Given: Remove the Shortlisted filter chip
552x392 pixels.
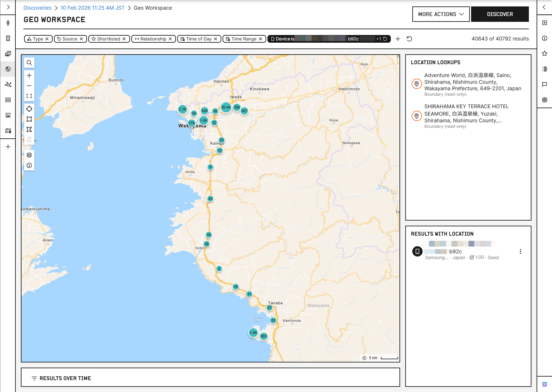Looking at the screenshot, I should click(124, 39).
